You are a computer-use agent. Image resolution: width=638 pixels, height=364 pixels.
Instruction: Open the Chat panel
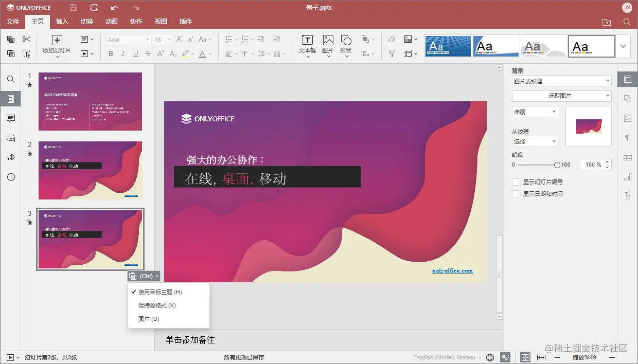11,138
